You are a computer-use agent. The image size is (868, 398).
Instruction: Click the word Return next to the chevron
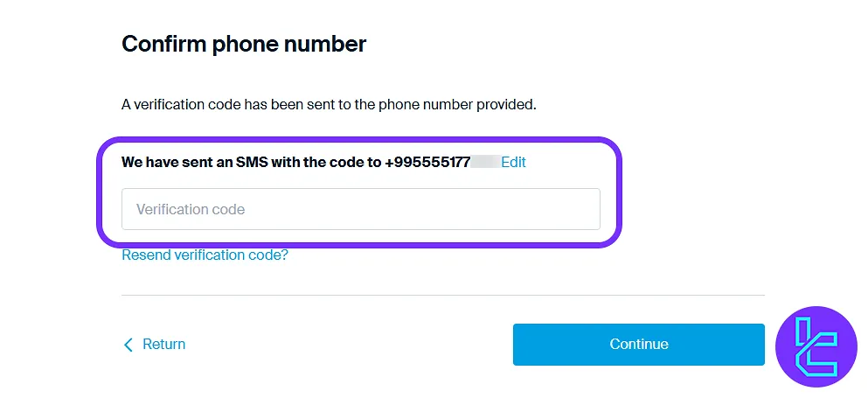tap(163, 344)
